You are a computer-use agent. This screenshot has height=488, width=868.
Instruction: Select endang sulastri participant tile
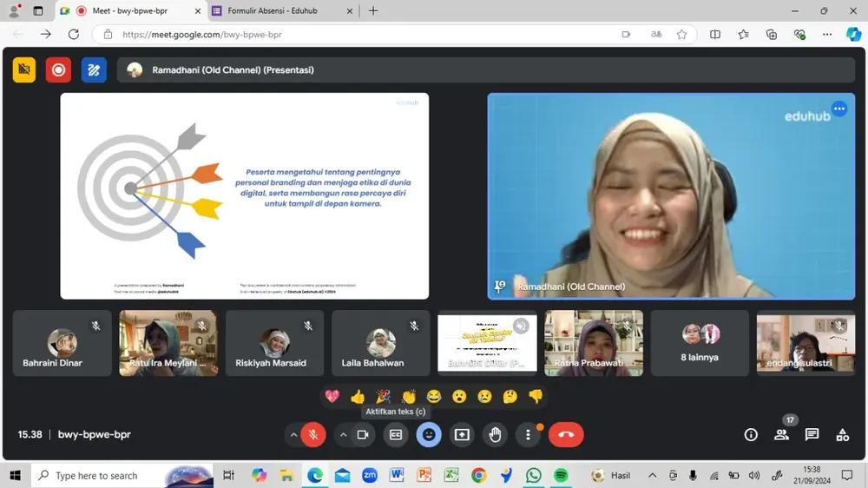tap(806, 343)
